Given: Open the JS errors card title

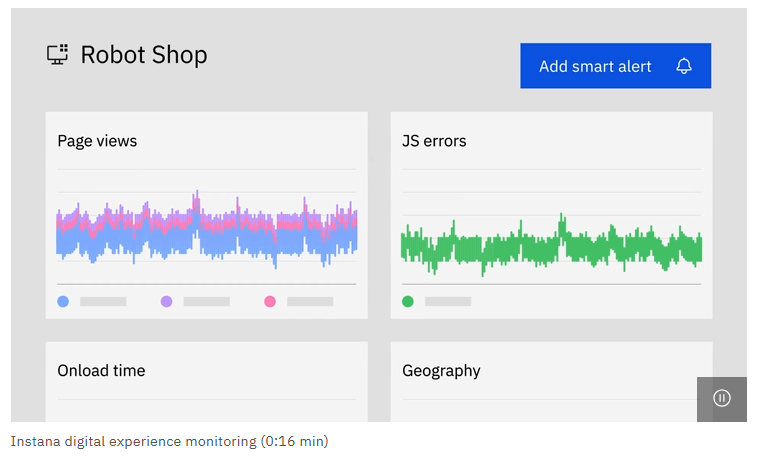Looking at the screenshot, I should (434, 141).
